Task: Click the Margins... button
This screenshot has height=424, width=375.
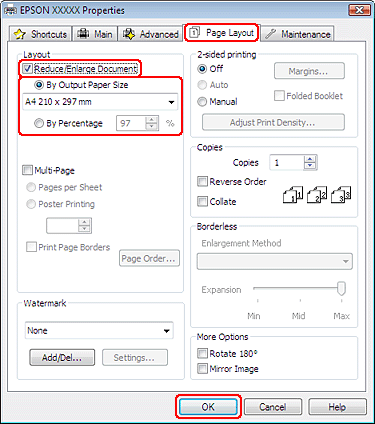Action: point(309,71)
